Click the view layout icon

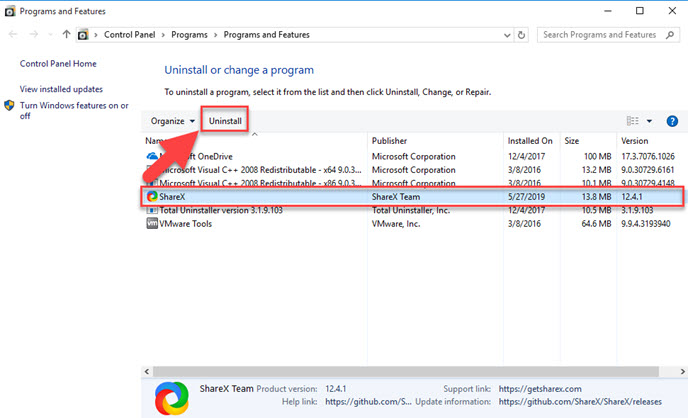[632, 121]
